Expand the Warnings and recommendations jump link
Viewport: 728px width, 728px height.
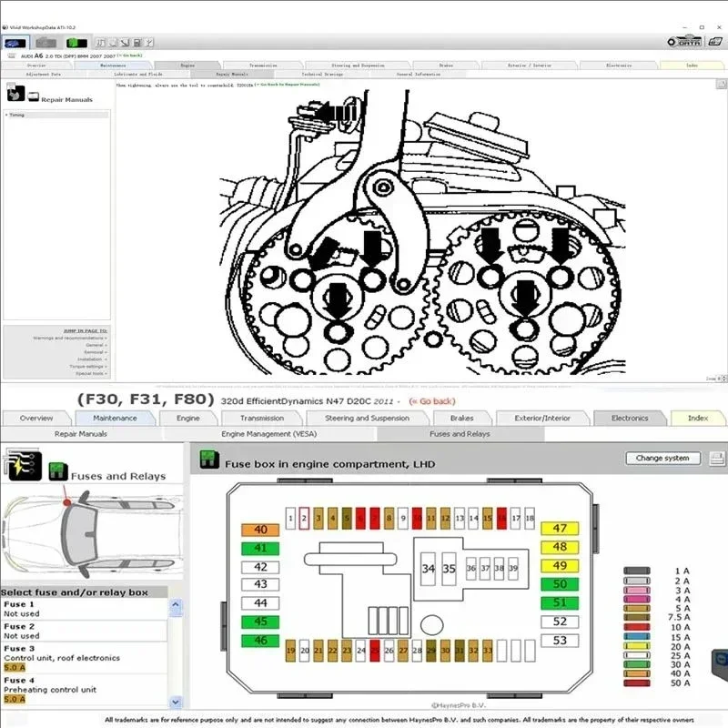click(68, 337)
